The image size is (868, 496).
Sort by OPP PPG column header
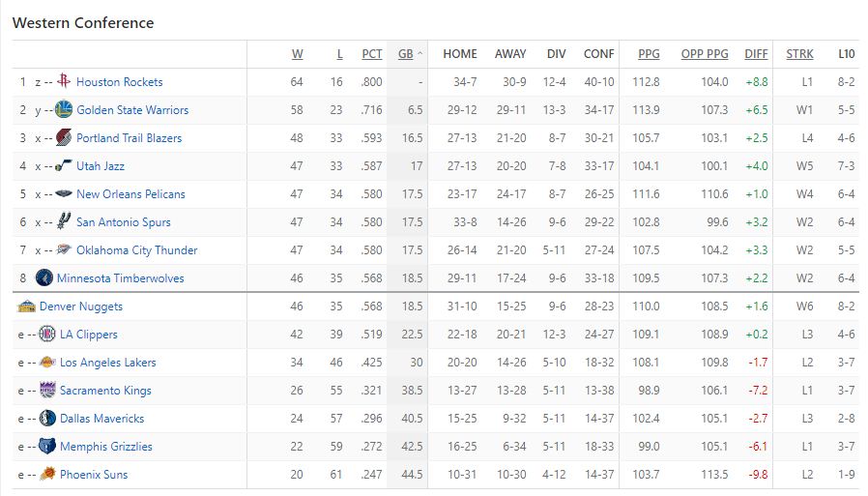[705, 54]
